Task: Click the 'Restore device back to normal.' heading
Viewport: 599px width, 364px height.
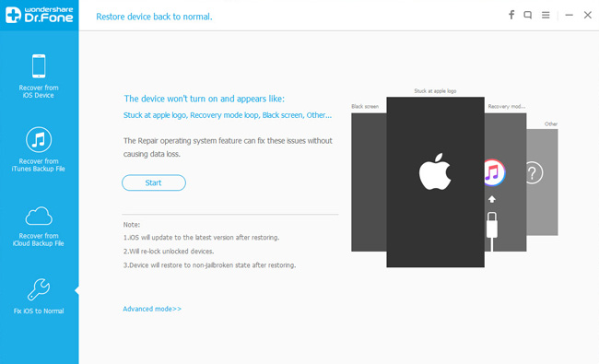Action: pyautogui.click(x=154, y=17)
